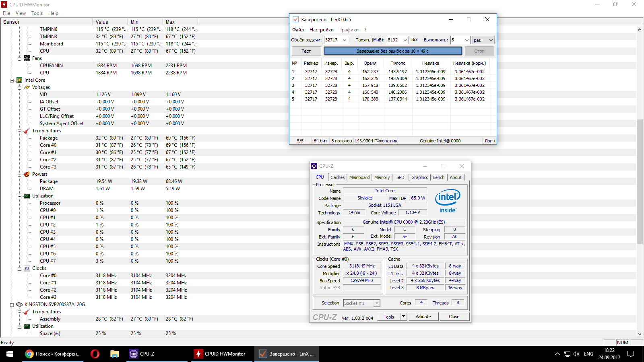Image resolution: width=644 pixels, height=362 pixels.
Task: Open the Action Center notifications icon
Action: pos(631,354)
